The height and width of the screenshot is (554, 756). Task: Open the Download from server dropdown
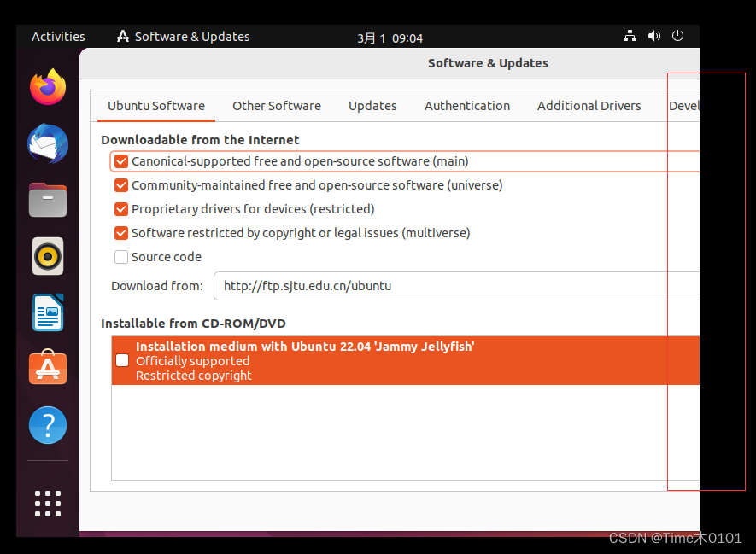pyautogui.click(x=456, y=286)
